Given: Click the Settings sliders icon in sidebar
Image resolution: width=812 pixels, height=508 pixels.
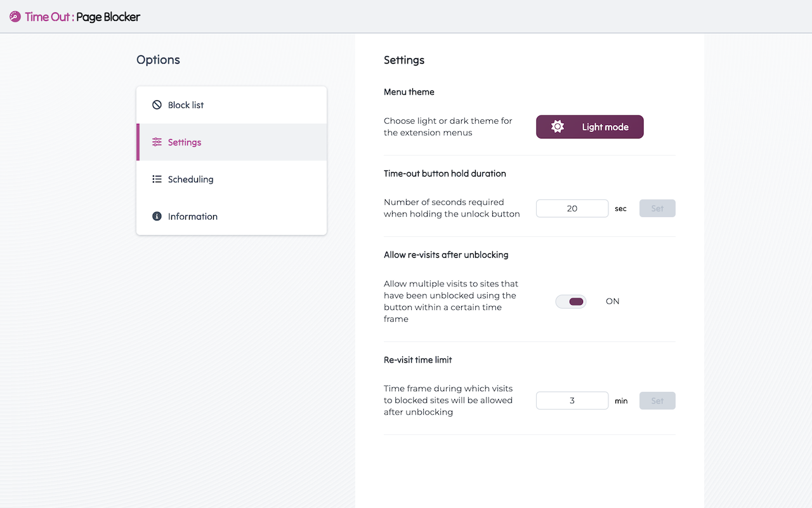Looking at the screenshot, I should (x=157, y=142).
